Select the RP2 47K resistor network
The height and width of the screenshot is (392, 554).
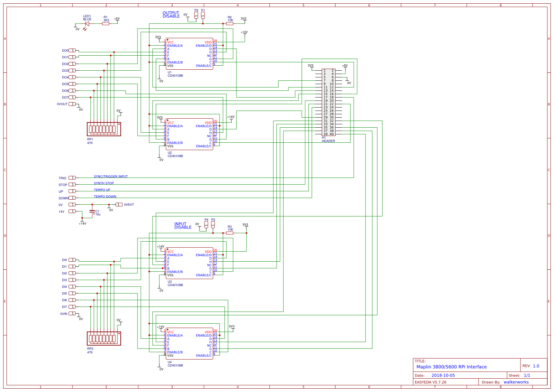104,339
